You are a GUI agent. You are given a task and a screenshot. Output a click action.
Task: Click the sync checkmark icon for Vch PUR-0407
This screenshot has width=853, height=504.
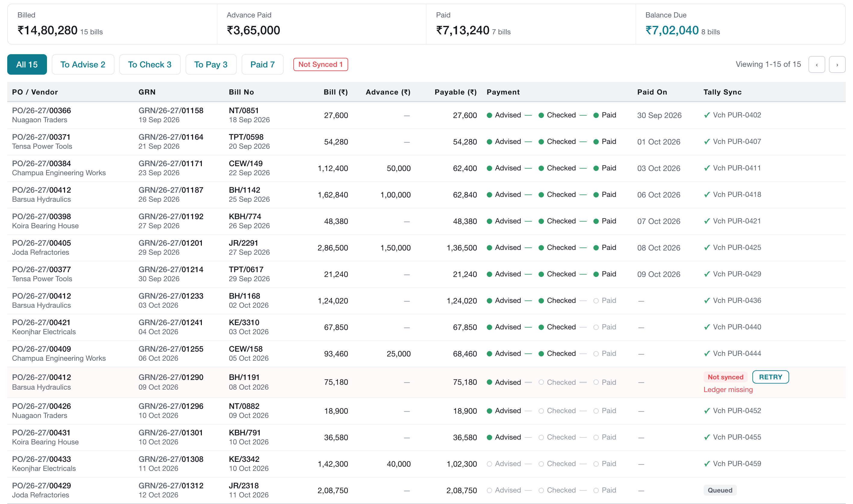click(707, 142)
